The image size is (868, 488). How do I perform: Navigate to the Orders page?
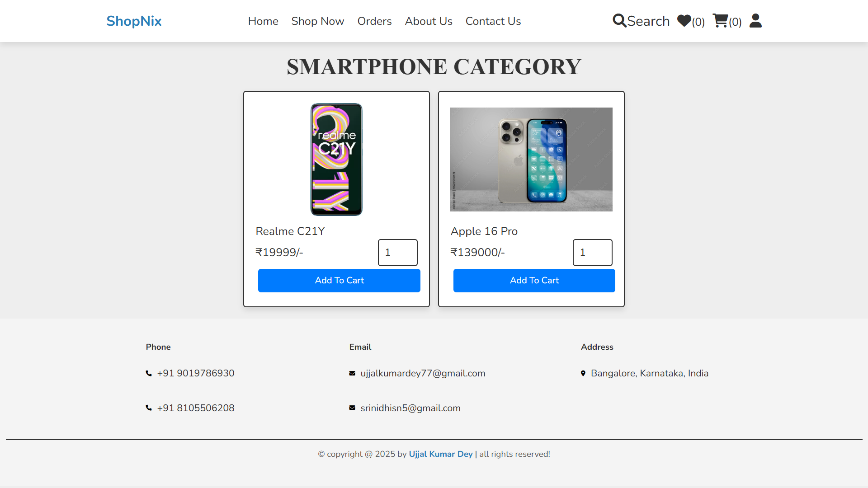[x=374, y=21]
